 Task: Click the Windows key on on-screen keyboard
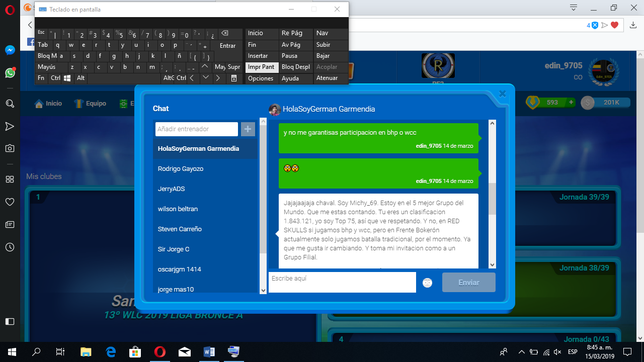(x=67, y=78)
